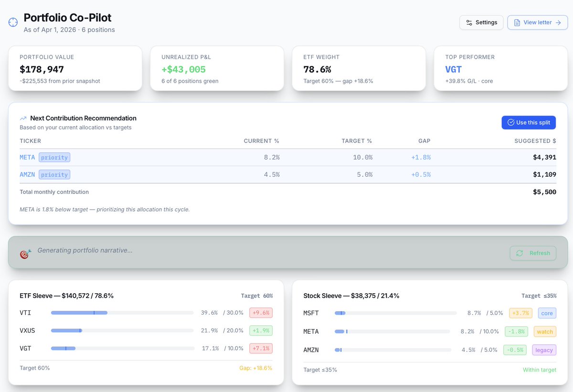Click the +0.5% gap cell in recommendation table
The height and width of the screenshot is (392, 573).
[x=421, y=174]
